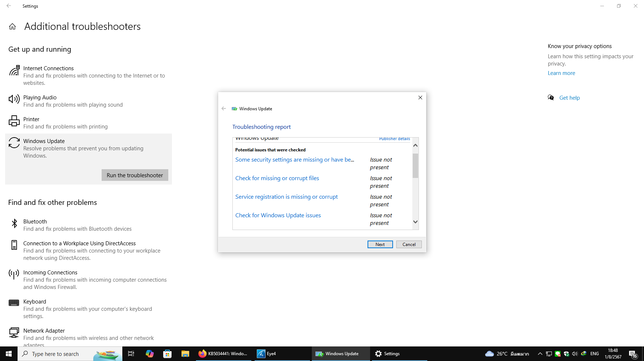Select the Incoming Connections antenna icon

tap(14, 274)
